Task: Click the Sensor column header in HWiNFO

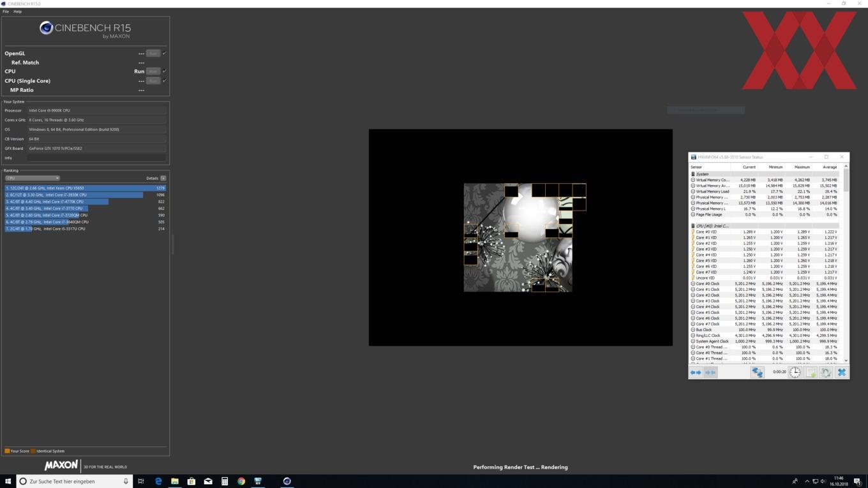Action: click(696, 167)
